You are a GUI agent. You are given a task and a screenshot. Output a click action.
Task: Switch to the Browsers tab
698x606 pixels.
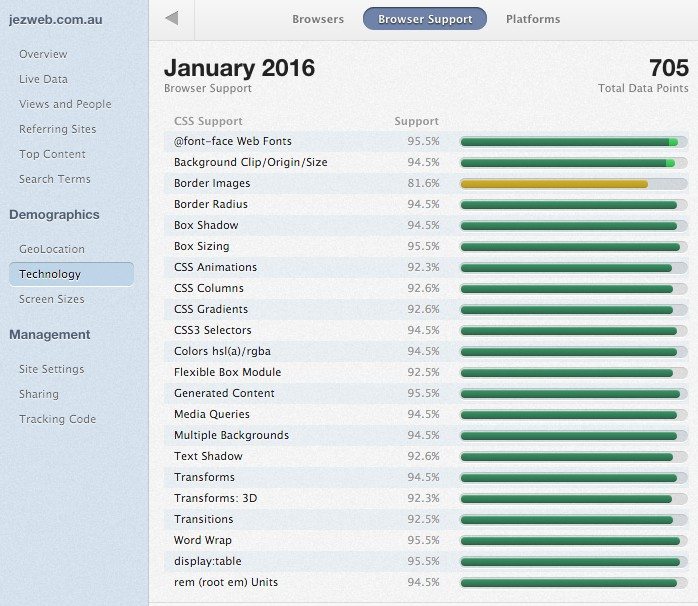[x=318, y=19]
